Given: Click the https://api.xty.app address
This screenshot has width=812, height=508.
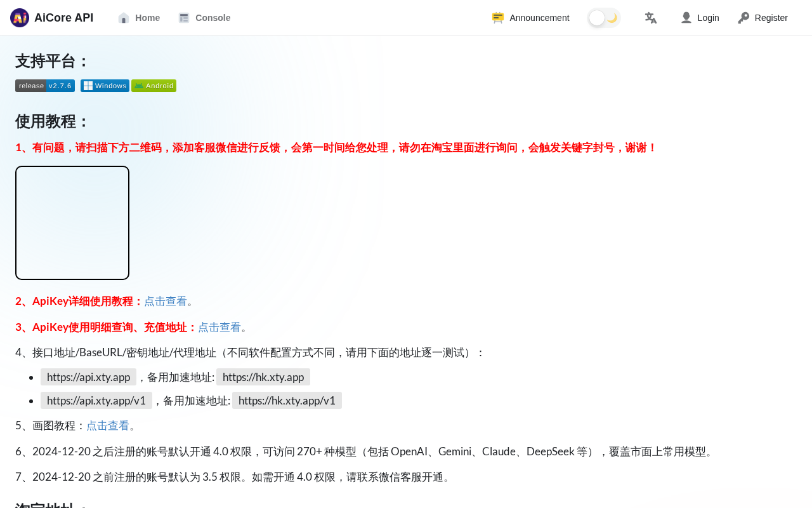Looking at the screenshot, I should pyautogui.click(x=88, y=377).
